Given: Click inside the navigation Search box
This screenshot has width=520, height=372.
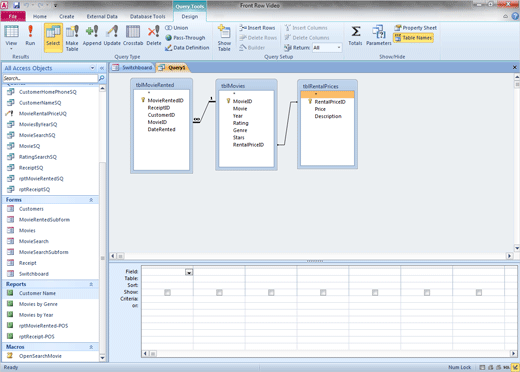Looking at the screenshot, I should tap(50, 78).
